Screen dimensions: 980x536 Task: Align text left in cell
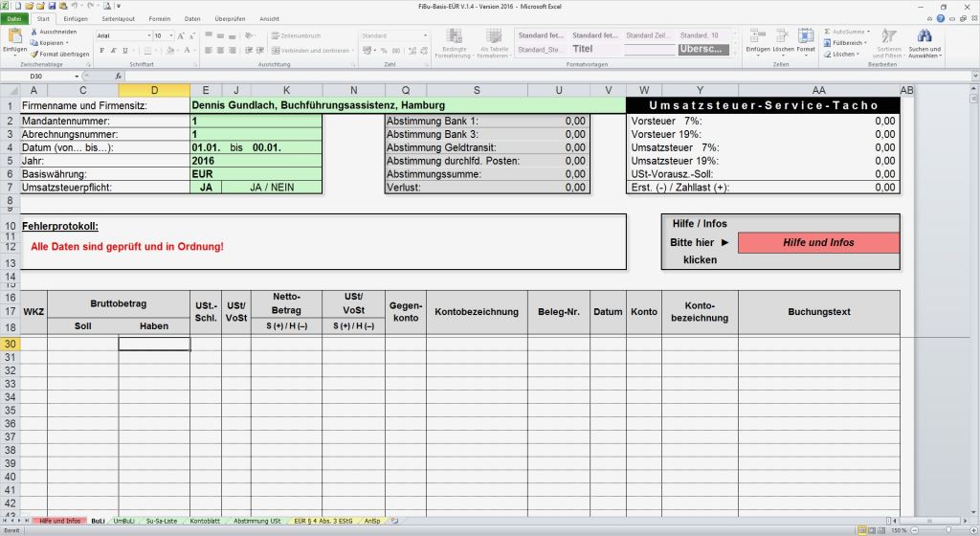click(209, 51)
